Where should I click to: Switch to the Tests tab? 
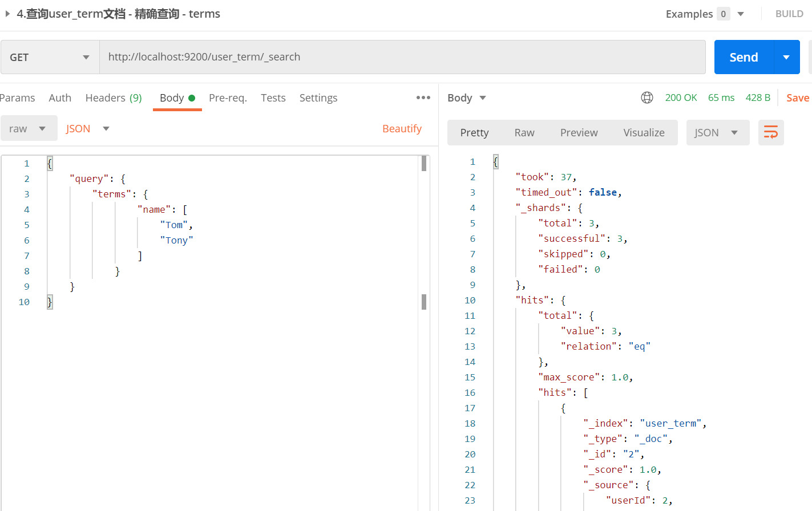click(273, 98)
